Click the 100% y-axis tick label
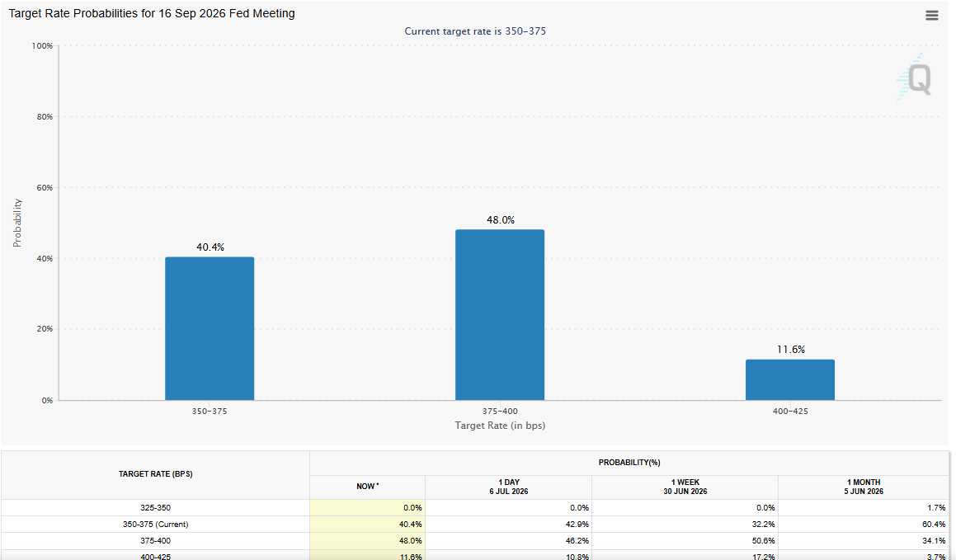The image size is (956, 560). [43, 45]
